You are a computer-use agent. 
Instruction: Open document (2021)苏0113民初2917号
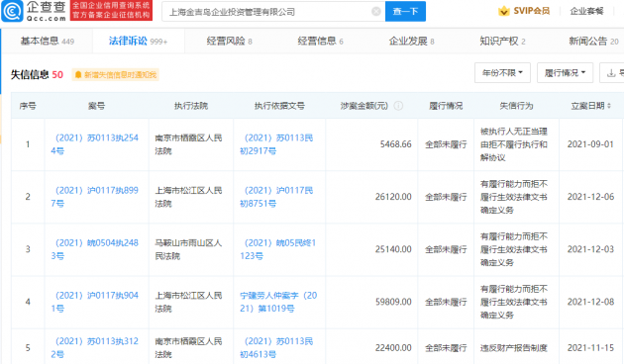pyautogui.click(x=276, y=144)
